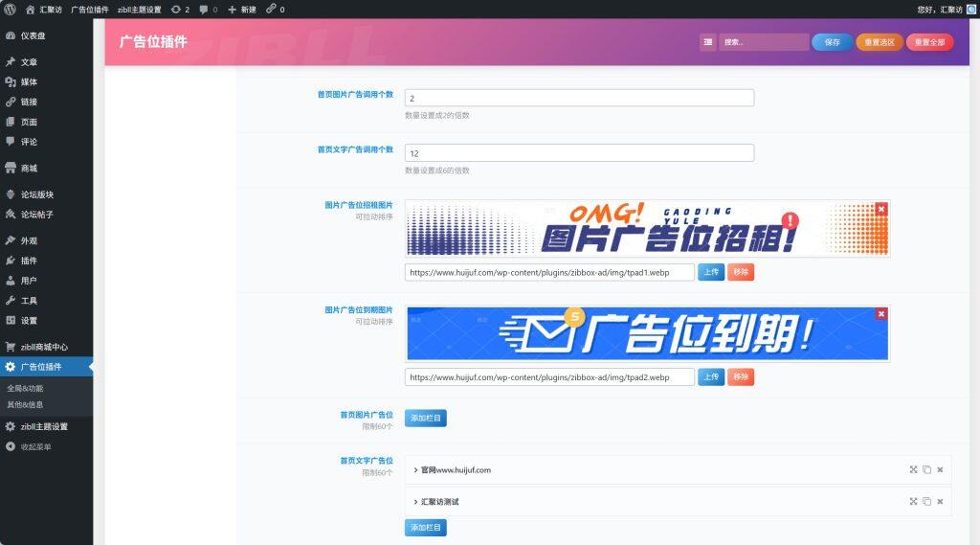Focus the 搜索 search field

click(x=763, y=42)
